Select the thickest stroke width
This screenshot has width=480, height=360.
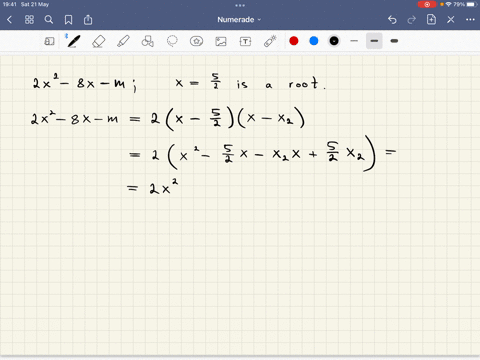[394, 41]
